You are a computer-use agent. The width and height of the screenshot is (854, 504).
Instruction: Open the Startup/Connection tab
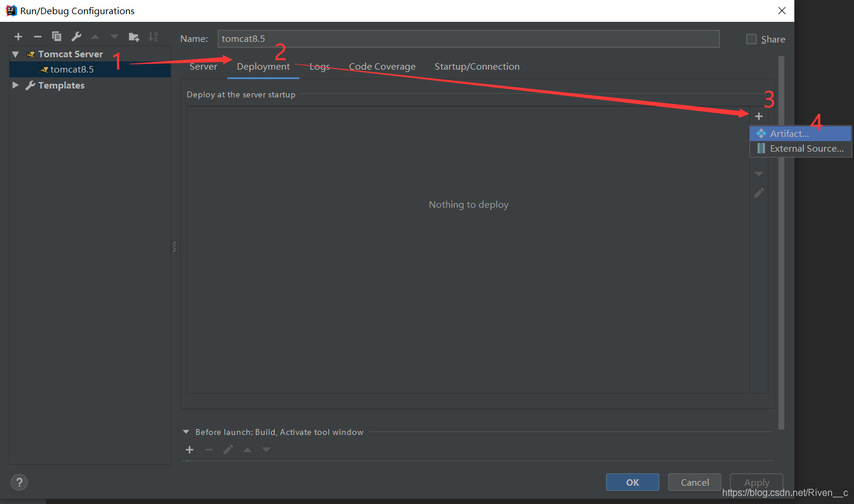click(x=477, y=67)
